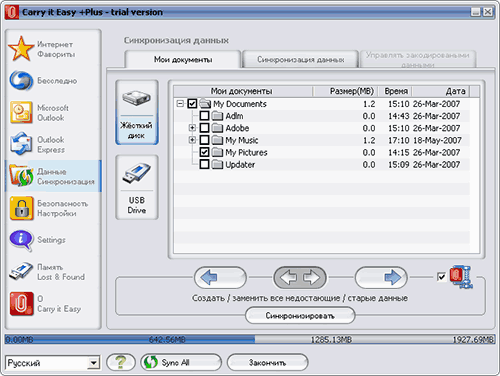This screenshot has width=500, height=376.
Task: Sort by the Дата column header
Action: (441, 91)
